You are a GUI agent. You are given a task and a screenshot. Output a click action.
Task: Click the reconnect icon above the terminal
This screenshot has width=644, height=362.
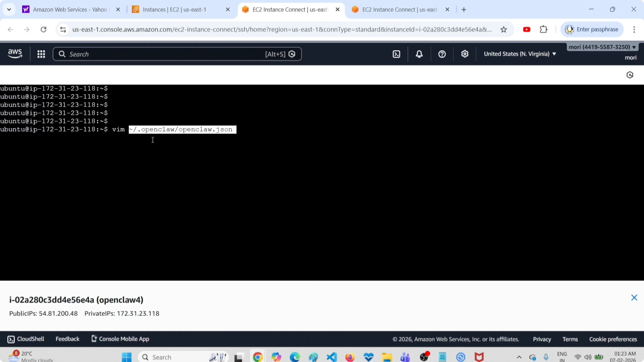[x=630, y=75]
